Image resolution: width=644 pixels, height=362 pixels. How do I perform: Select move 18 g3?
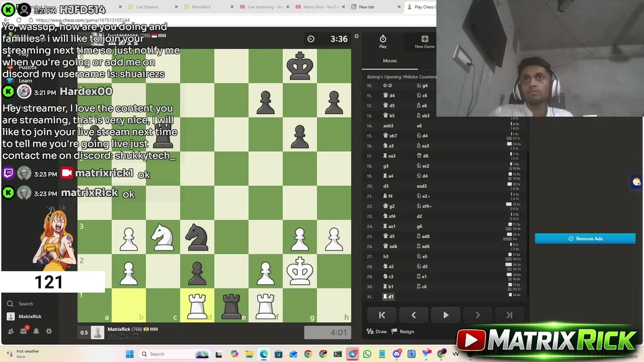coord(386,166)
